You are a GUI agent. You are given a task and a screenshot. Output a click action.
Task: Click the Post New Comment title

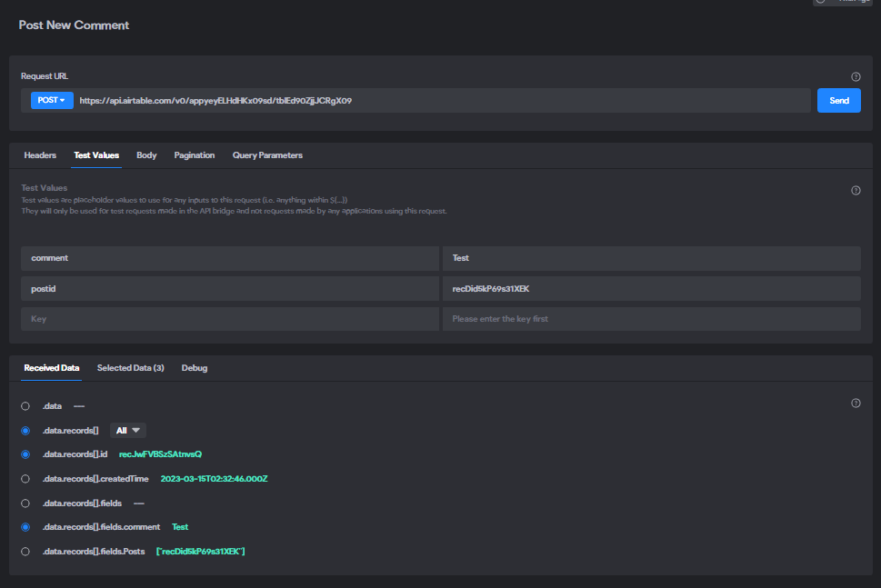[75, 25]
